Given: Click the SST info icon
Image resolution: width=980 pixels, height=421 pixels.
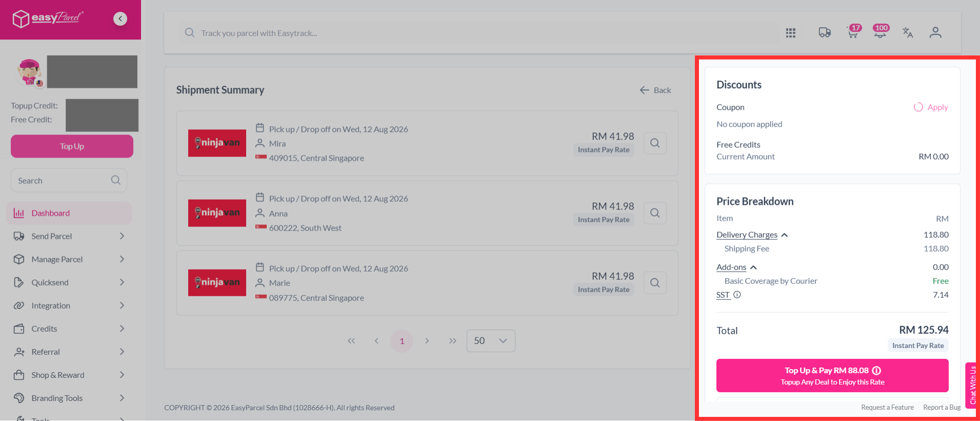Looking at the screenshot, I should (x=737, y=295).
